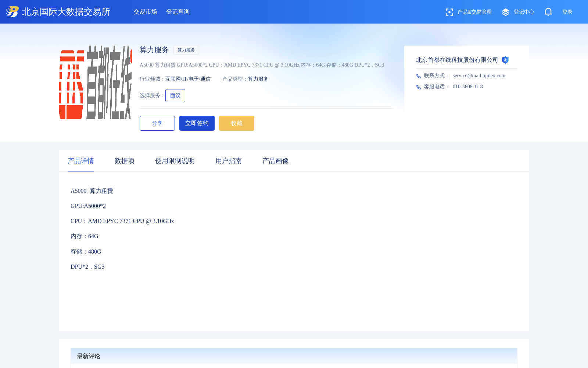Click the 立即签约 button
The image size is (588, 368).
197,123
